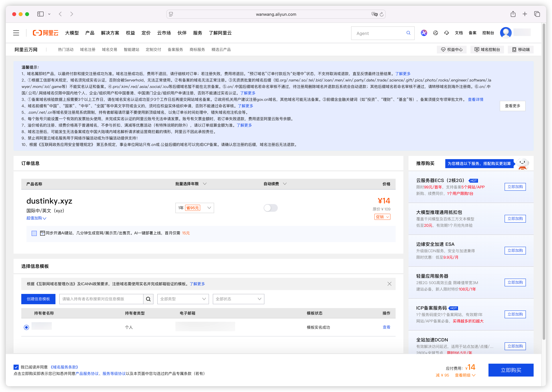
Task: Click the 立即购买 button
Action: 511,370
